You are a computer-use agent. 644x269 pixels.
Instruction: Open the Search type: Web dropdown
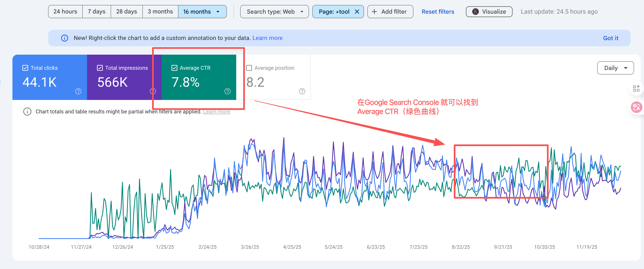[274, 12]
